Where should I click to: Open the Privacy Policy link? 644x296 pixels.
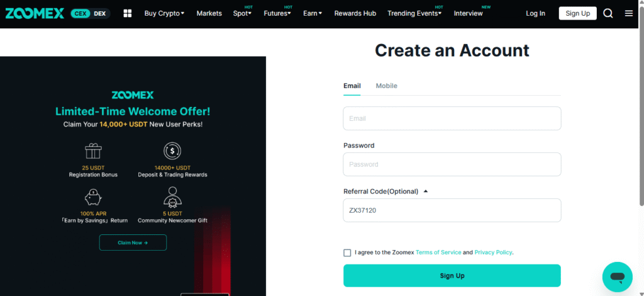click(x=493, y=253)
